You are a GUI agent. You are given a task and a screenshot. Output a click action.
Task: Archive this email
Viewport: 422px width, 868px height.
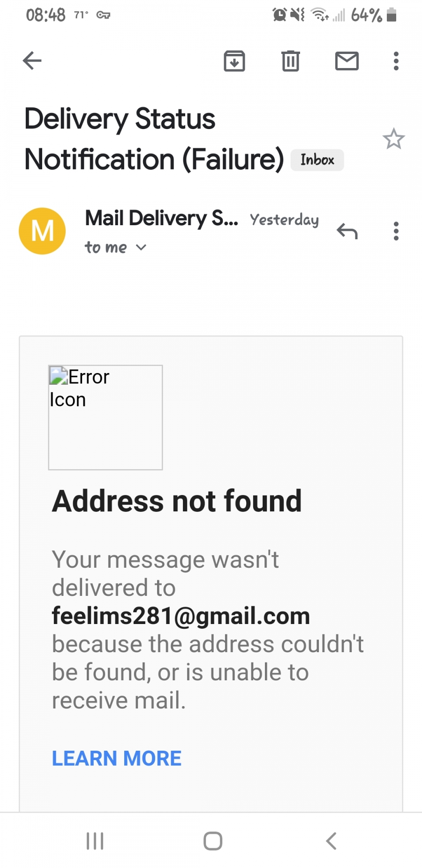[234, 61]
